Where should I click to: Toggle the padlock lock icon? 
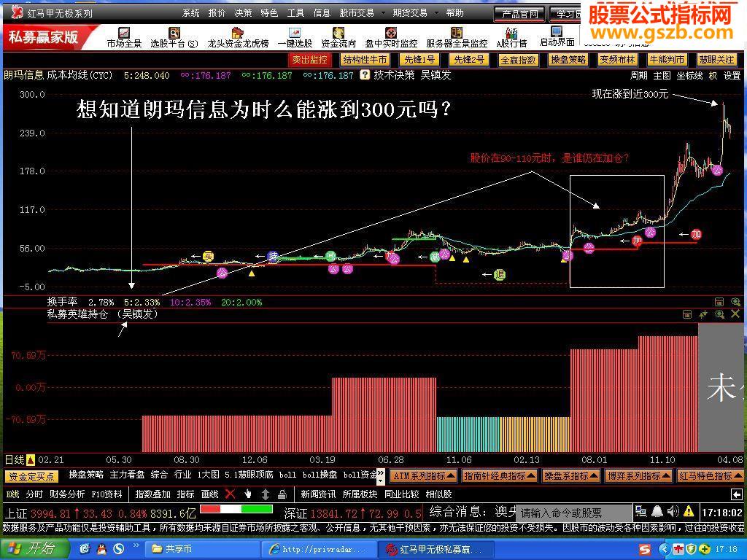click(x=282, y=494)
